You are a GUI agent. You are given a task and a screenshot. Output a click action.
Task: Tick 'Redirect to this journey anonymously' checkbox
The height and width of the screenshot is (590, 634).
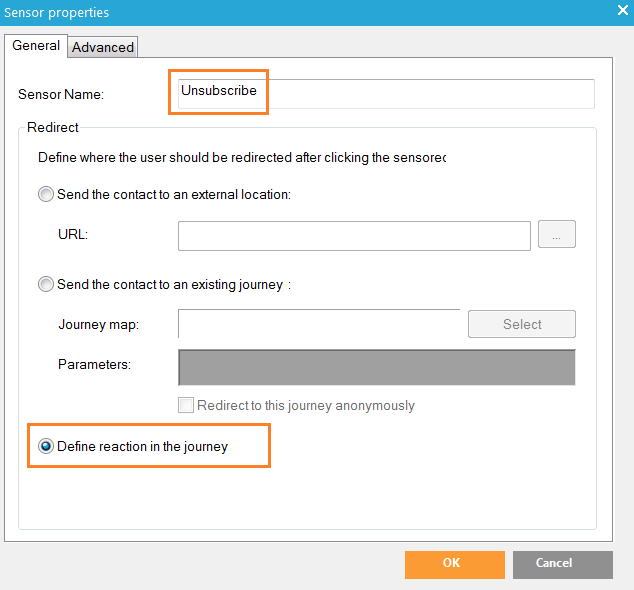(x=185, y=405)
